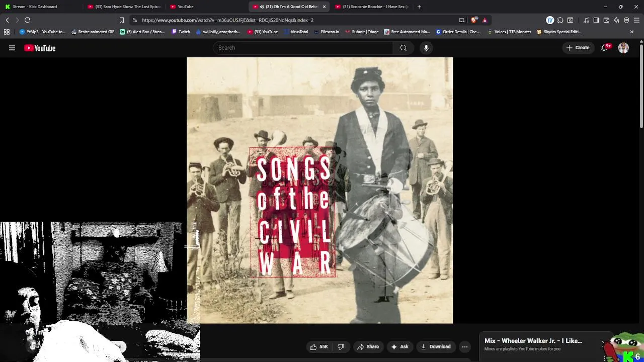Image resolution: width=644 pixels, height=362 pixels.
Task: Open Alert Box / Stream bookmark
Action: click(142, 32)
